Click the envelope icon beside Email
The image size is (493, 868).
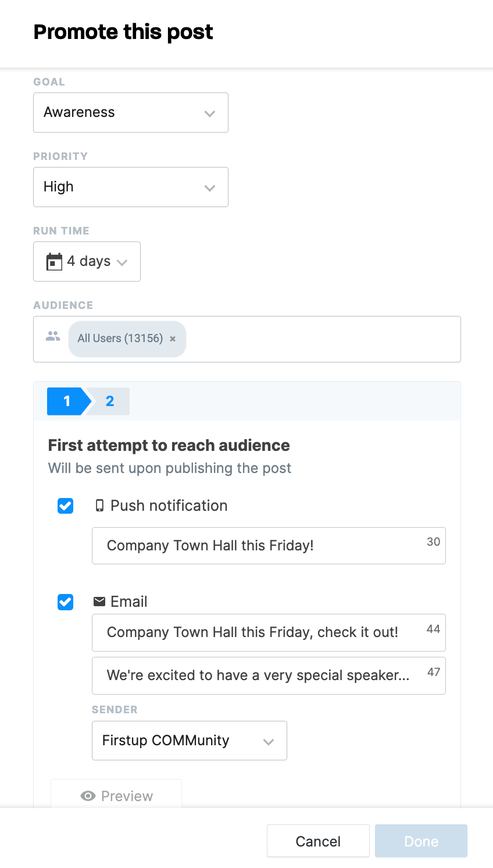click(99, 601)
